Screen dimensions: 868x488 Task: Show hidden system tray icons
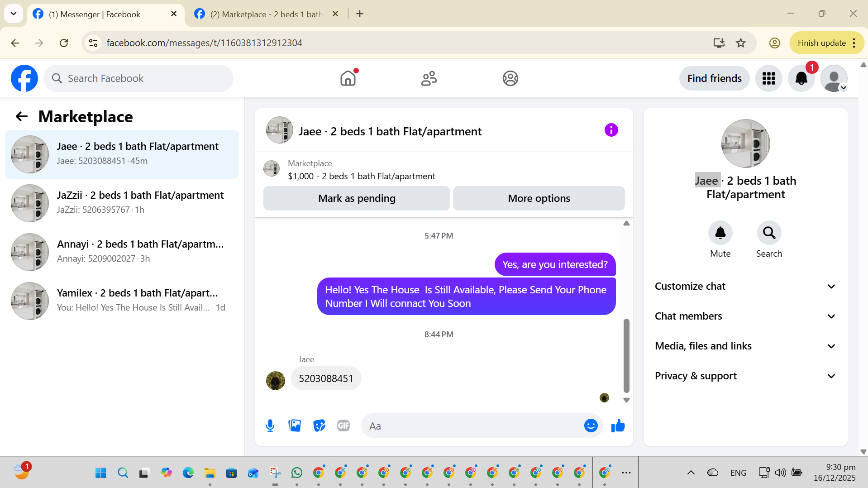[x=691, y=473]
